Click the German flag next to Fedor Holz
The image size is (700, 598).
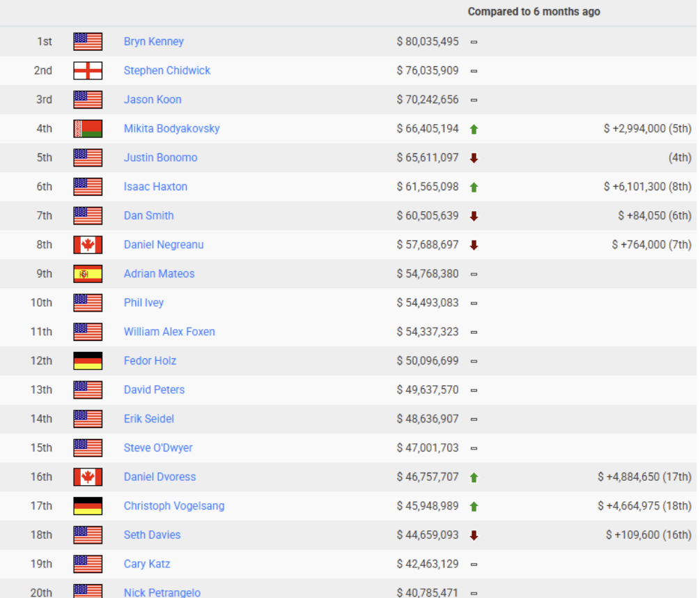(88, 361)
